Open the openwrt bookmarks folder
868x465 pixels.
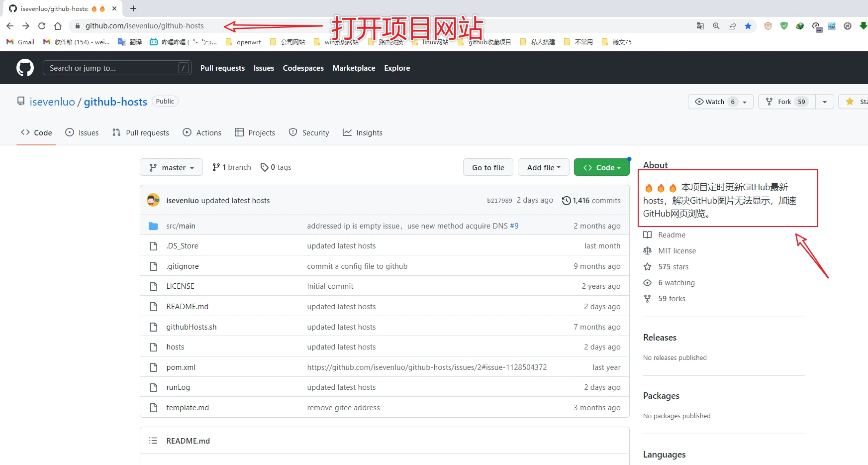243,42
